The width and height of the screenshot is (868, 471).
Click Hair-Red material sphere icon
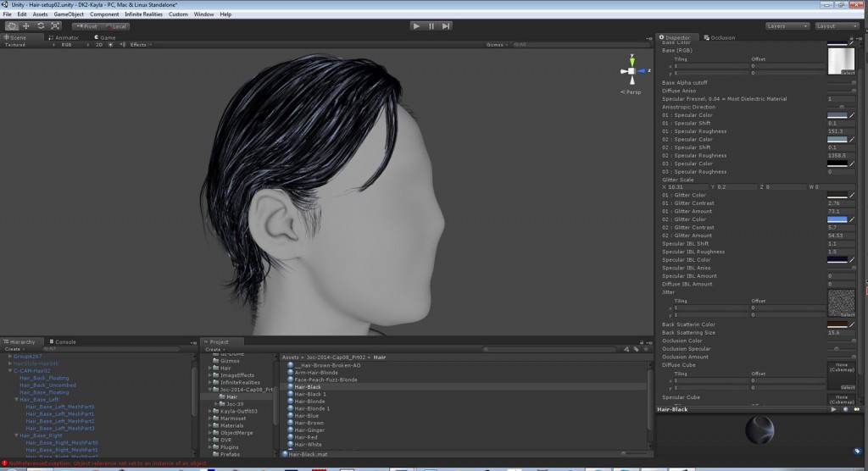(x=290, y=437)
